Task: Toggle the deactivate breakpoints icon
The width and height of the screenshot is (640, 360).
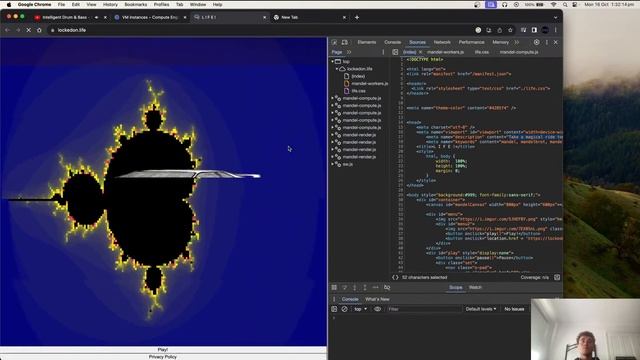Action: pos(387,288)
